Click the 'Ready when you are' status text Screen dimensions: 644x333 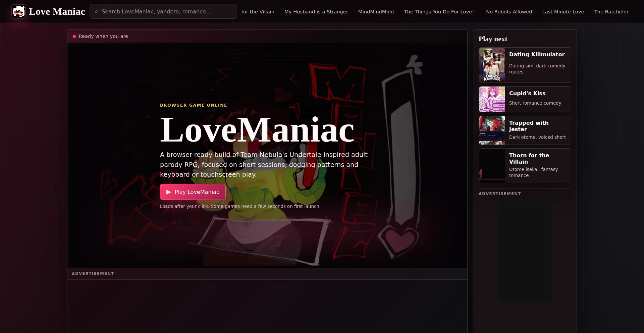(x=103, y=36)
